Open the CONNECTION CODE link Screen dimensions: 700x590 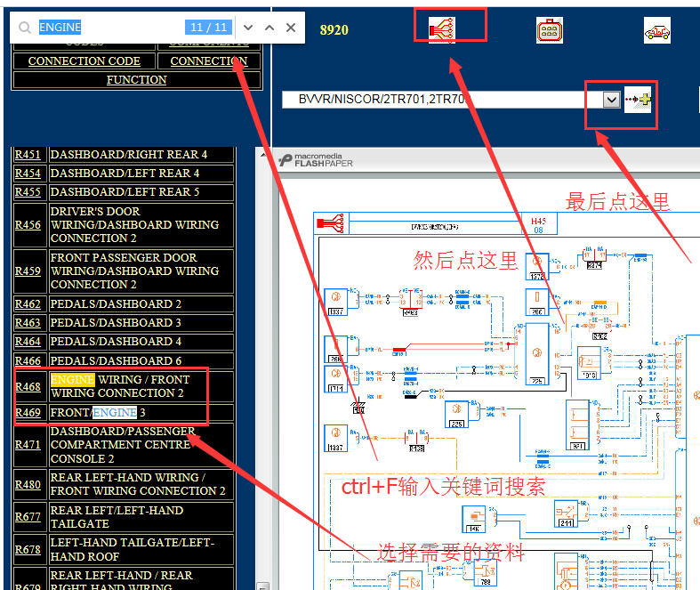click(84, 61)
